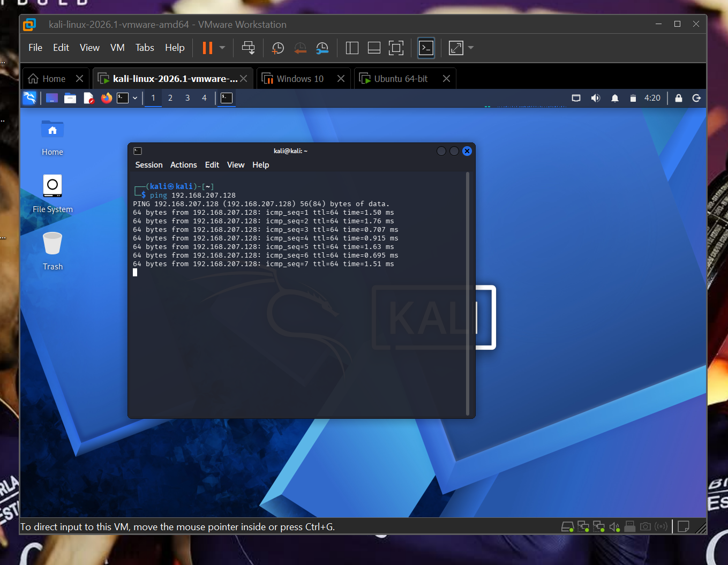Open the VMware Edit menu

[61, 48]
